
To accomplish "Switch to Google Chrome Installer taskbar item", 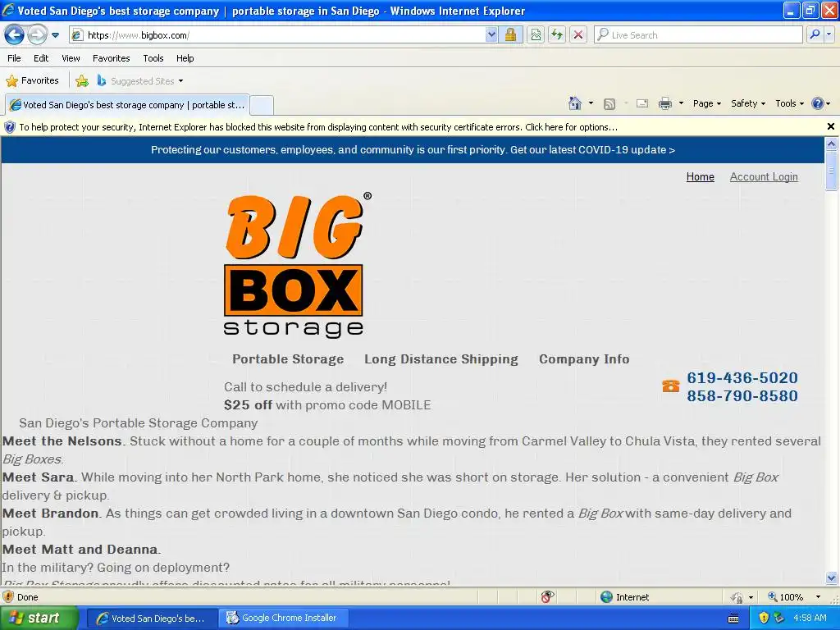I will pos(285,619).
